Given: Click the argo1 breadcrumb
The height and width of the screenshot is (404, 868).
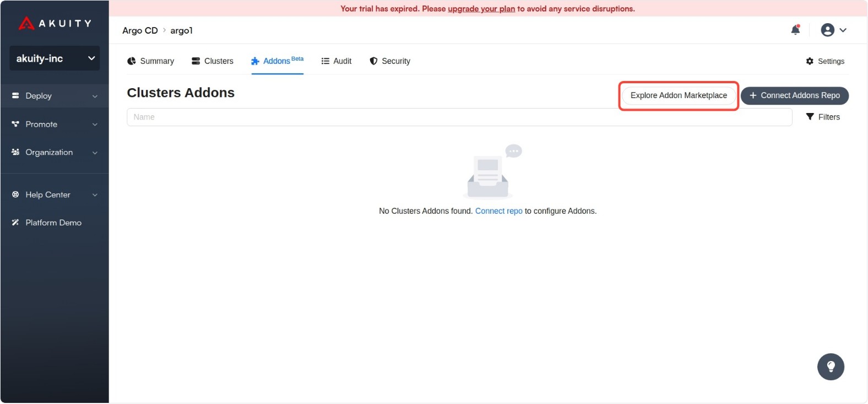Looking at the screenshot, I should [181, 30].
